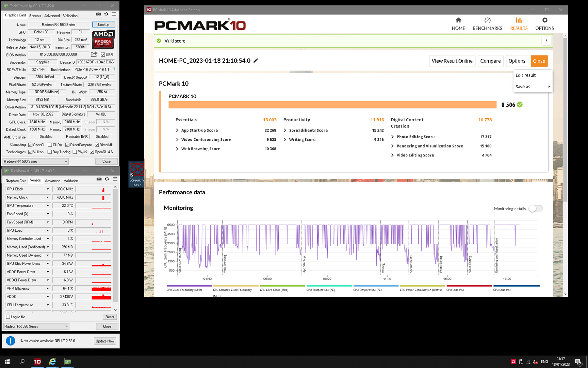Click Reset button in Sensors window
This screenshot has width=588, height=368.
pyautogui.click(x=110, y=317)
